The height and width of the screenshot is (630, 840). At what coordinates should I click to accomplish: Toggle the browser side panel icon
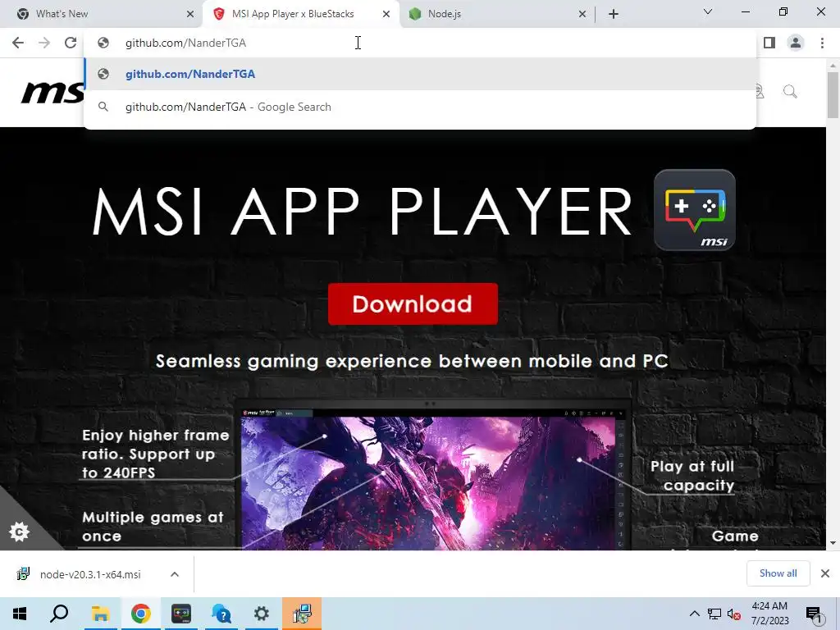769,43
